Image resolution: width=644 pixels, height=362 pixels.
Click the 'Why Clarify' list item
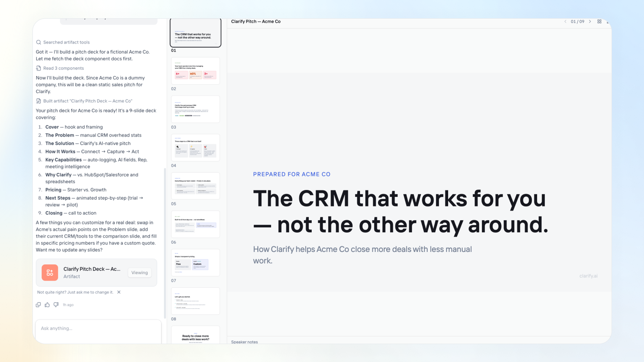pyautogui.click(x=92, y=178)
